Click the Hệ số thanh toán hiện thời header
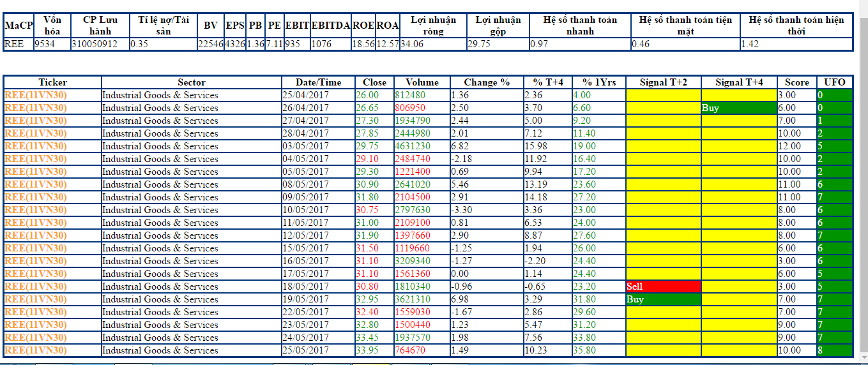This screenshot has height=365, width=868. coord(796,26)
